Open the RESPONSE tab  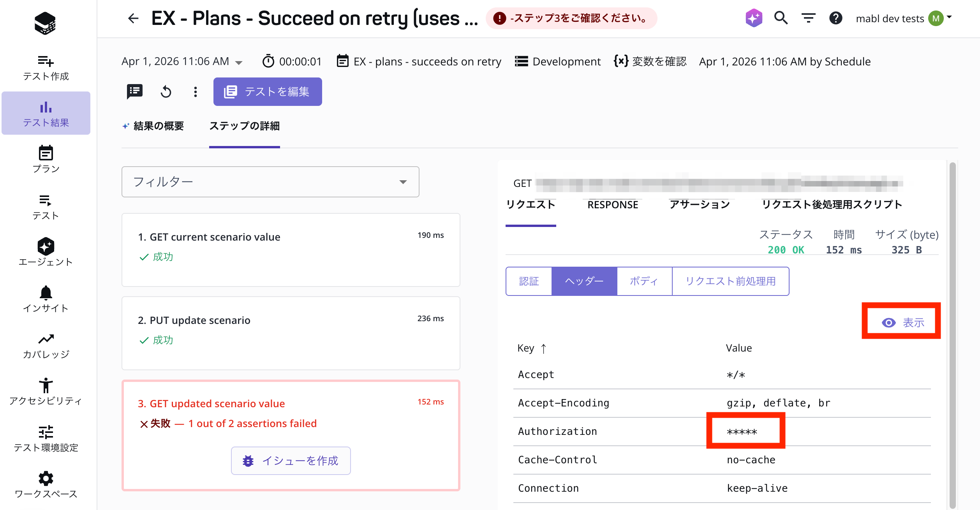612,204
